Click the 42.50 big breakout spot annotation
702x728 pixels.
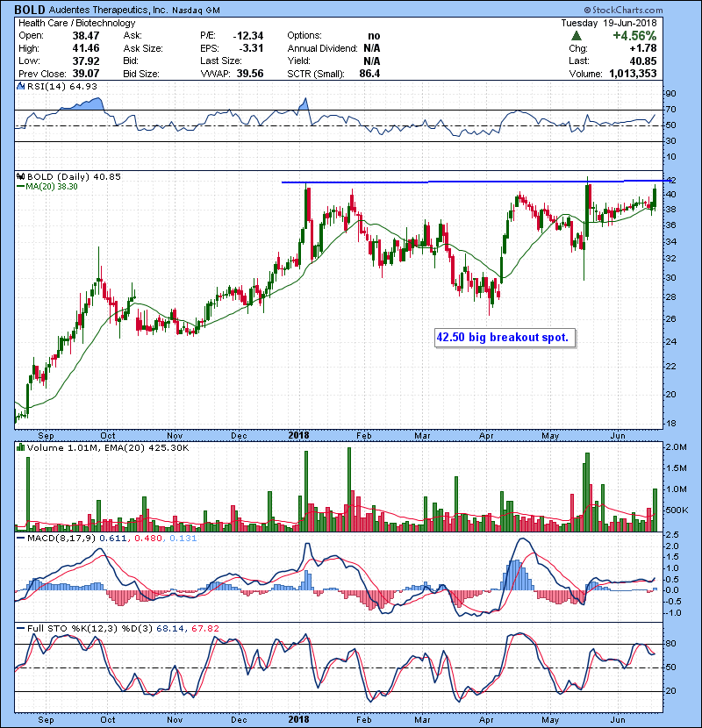(505, 338)
